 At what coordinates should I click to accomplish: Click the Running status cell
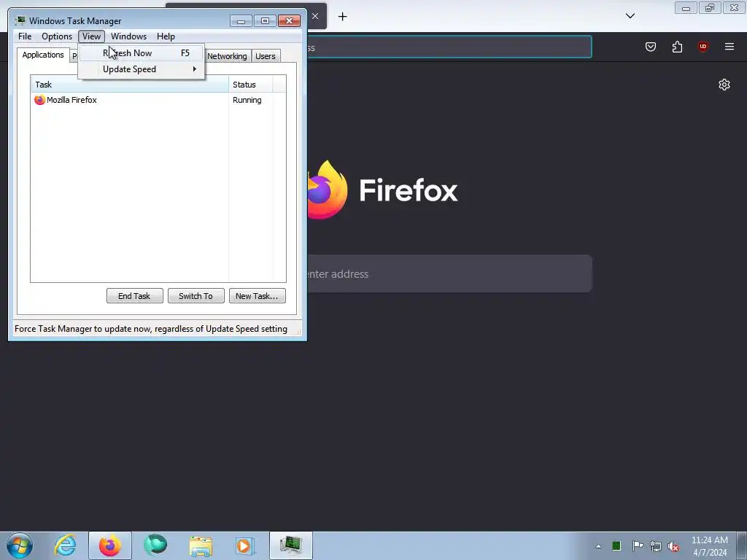point(247,100)
